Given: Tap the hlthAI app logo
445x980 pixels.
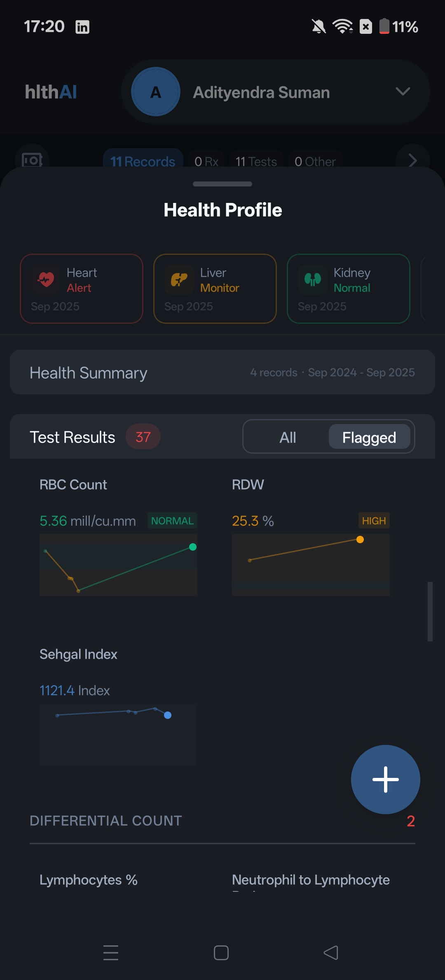Looking at the screenshot, I should point(51,92).
